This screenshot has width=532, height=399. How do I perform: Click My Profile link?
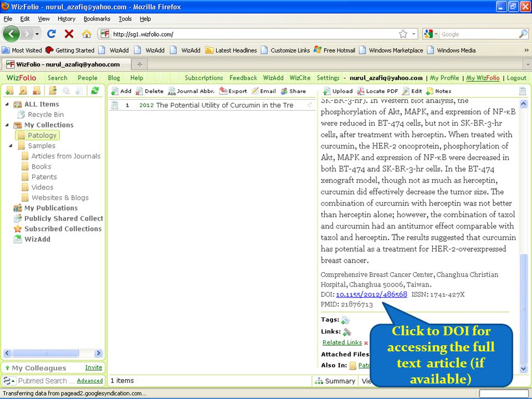tap(444, 78)
